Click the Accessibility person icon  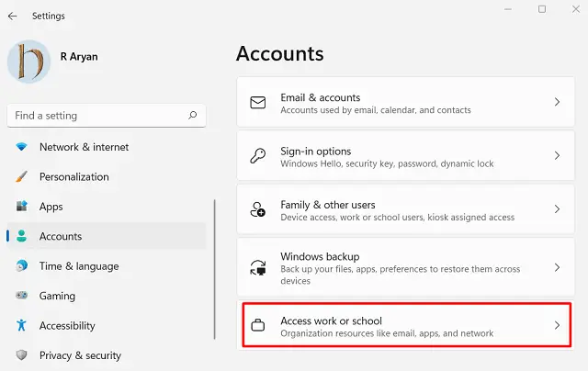(21, 325)
